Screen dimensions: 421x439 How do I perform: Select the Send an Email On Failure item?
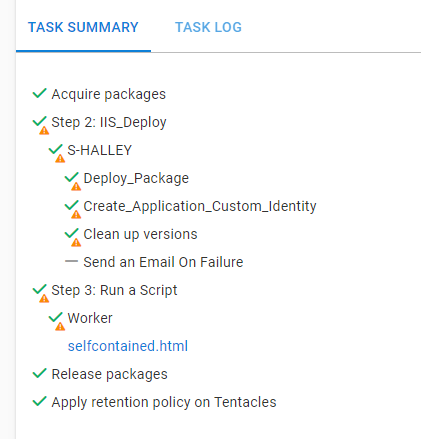[x=163, y=262]
